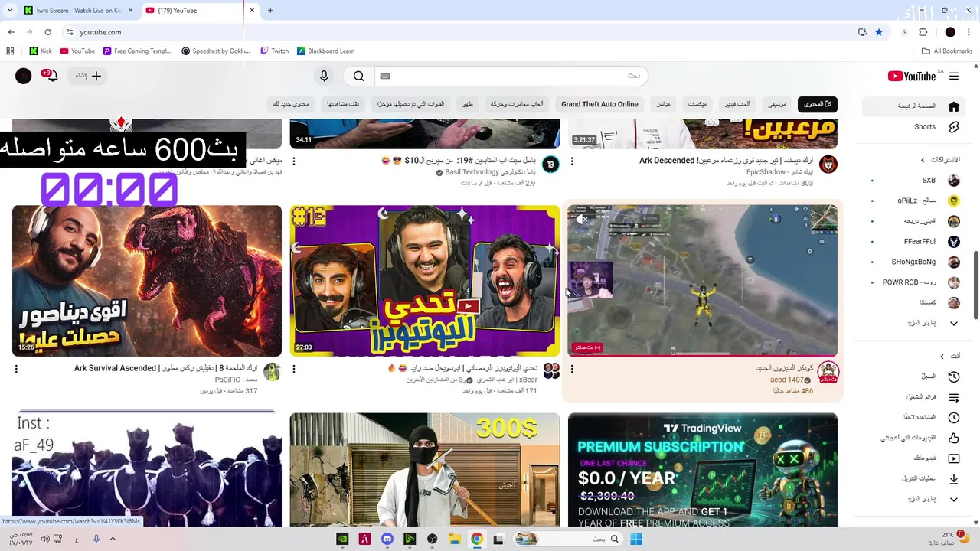980x551 pixels.
Task: Expand the Subscriptions (الاشتراكات) section header
Action: [x=940, y=160]
